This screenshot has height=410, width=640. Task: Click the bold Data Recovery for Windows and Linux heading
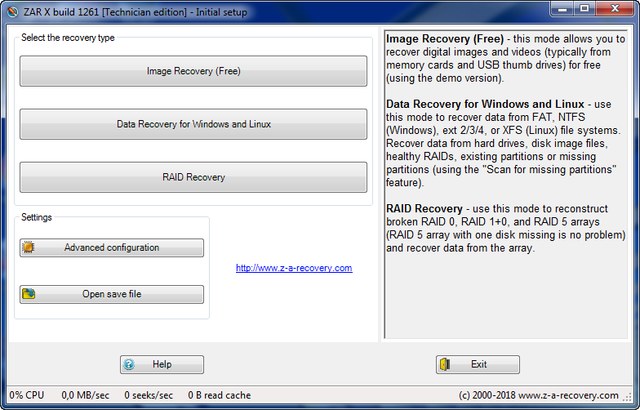point(485,104)
